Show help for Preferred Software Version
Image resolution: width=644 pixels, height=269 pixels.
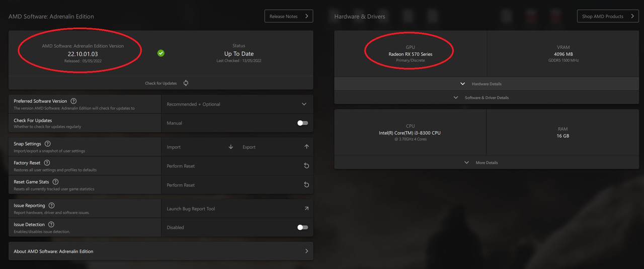tap(73, 101)
